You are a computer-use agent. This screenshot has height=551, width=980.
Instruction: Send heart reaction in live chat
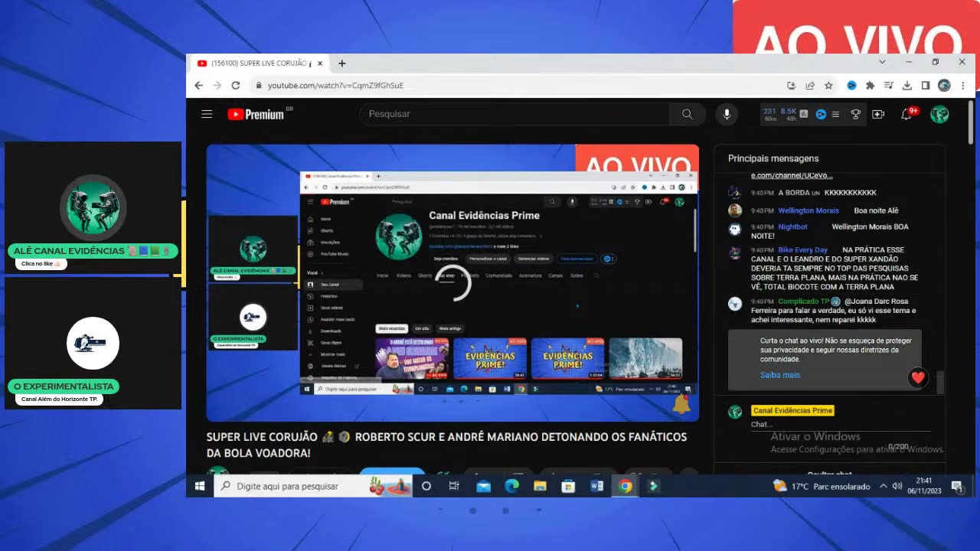click(919, 377)
